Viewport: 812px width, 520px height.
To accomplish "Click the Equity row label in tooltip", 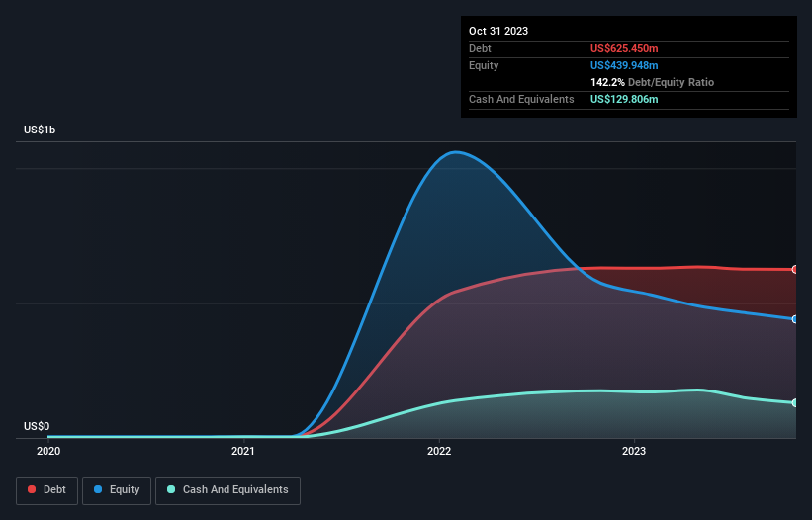I will click(484, 65).
